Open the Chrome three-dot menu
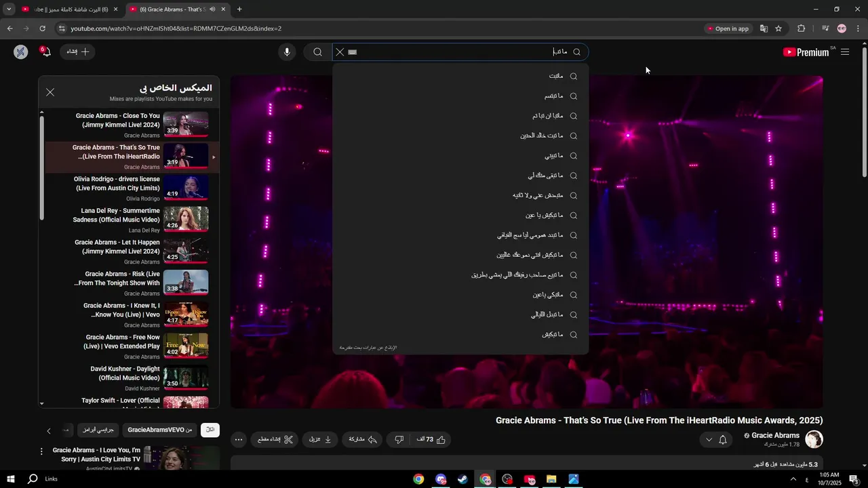The width and height of the screenshot is (868, 488). pyautogui.click(x=859, y=28)
